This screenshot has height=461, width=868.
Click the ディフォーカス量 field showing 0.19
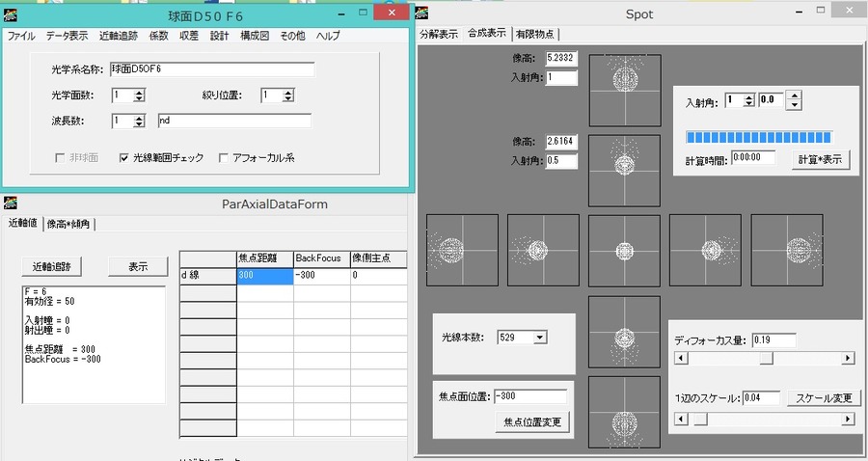[x=773, y=340]
